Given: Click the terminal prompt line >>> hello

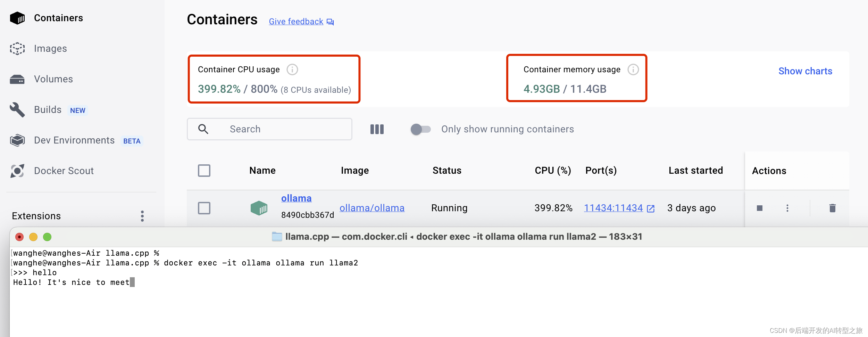Looking at the screenshot, I should coord(35,273).
